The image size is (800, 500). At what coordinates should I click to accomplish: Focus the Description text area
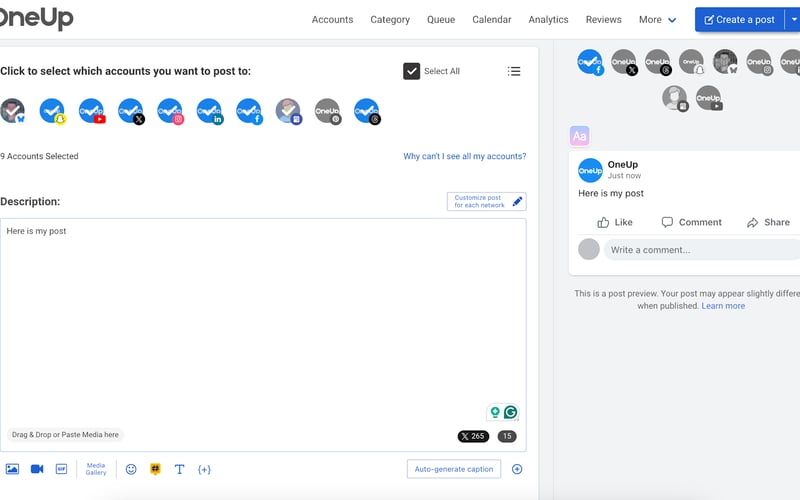[263, 335]
